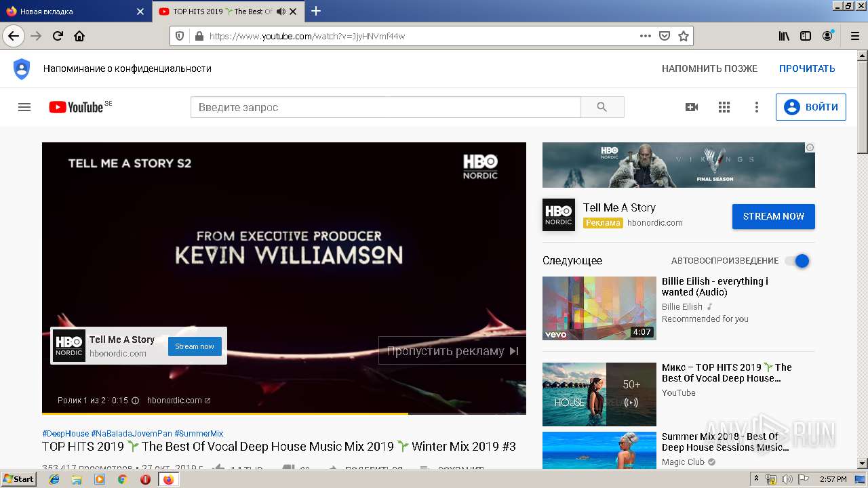Click ПРОЧИТАТЬ in privacy reminder
Image resolution: width=868 pixels, height=488 pixels.
[x=807, y=68]
